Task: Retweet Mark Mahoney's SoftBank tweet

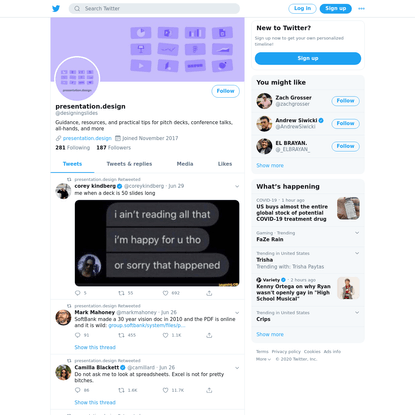Action: coord(121,335)
